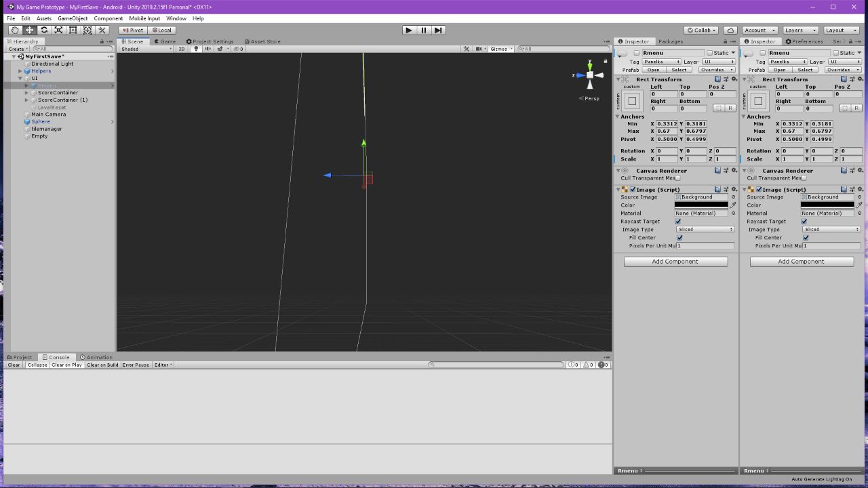Image resolution: width=868 pixels, height=488 pixels.
Task: Open the Account dropdown
Action: [x=759, y=30]
